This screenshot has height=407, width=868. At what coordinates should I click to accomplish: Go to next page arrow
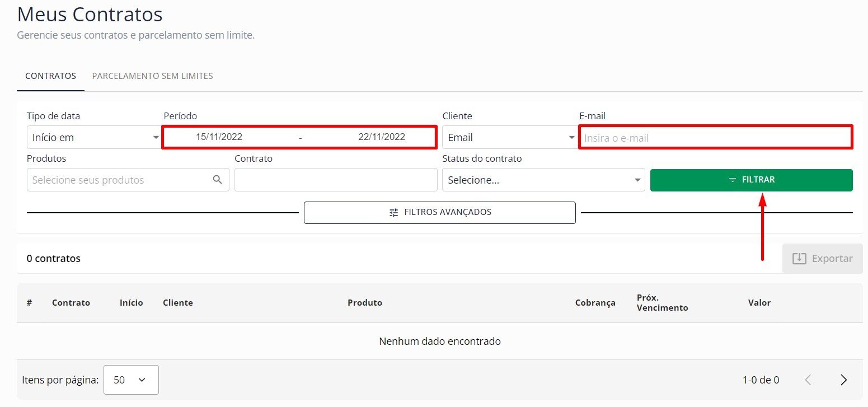pos(843,380)
